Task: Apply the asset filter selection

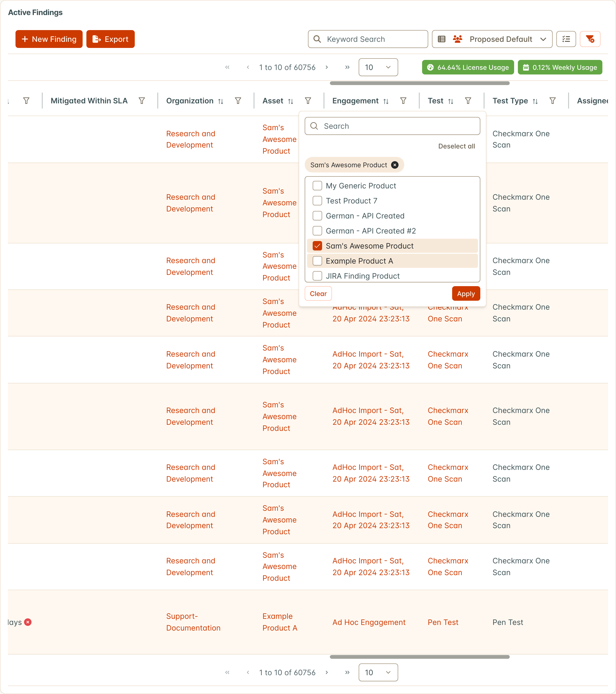Action: pyautogui.click(x=466, y=294)
